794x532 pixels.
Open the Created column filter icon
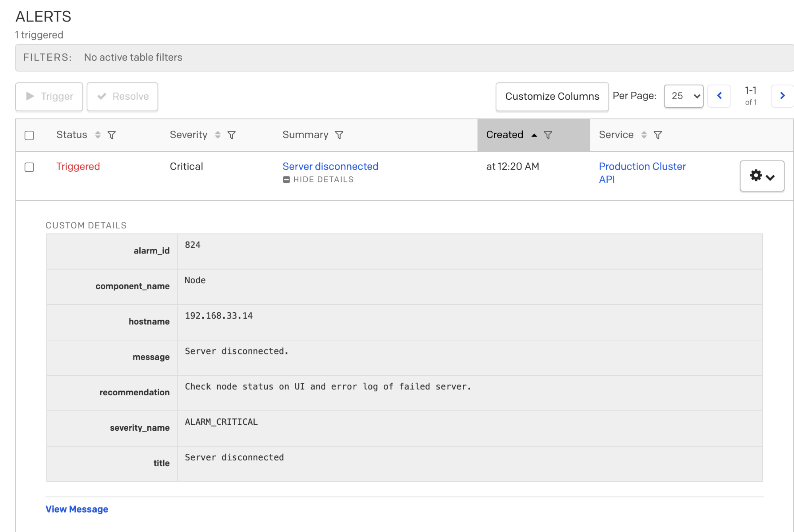pos(549,135)
